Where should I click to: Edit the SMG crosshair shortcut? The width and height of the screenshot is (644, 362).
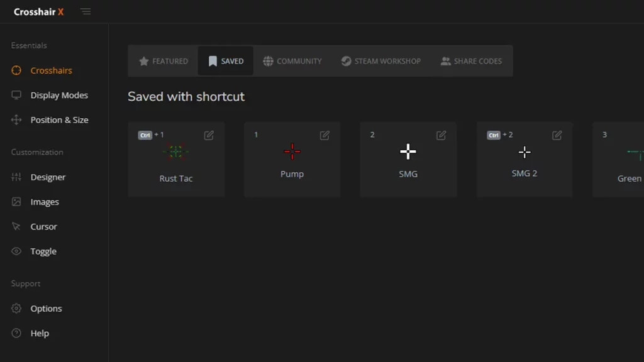441,135
